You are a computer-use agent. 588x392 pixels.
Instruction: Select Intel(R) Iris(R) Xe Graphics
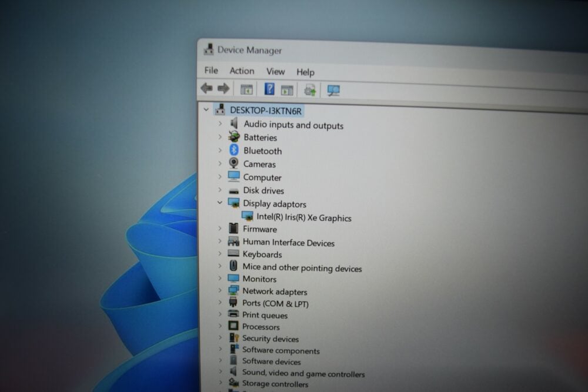tap(304, 217)
